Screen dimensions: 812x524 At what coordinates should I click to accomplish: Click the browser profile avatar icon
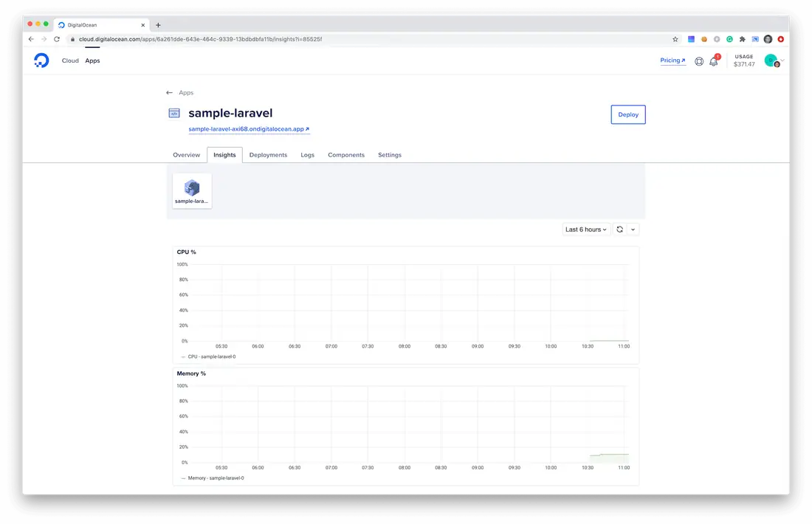(768, 39)
